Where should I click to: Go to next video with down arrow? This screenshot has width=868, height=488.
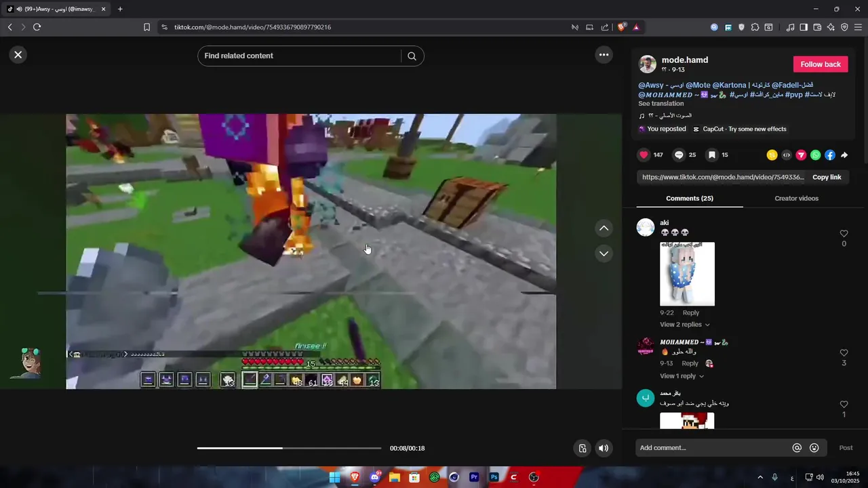coord(604,253)
